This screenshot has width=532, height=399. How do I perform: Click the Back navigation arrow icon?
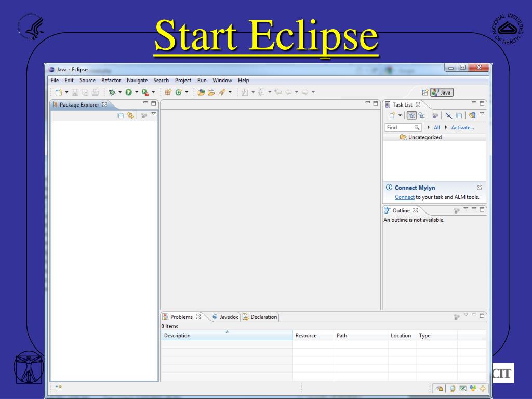click(x=289, y=92)
